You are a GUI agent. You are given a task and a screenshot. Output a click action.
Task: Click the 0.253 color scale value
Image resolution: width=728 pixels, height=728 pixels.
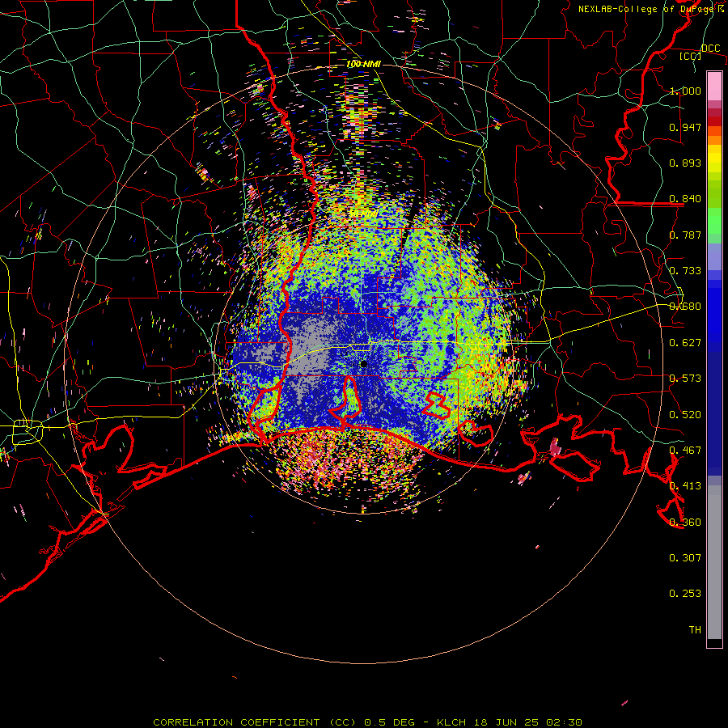tap(685, 594)
